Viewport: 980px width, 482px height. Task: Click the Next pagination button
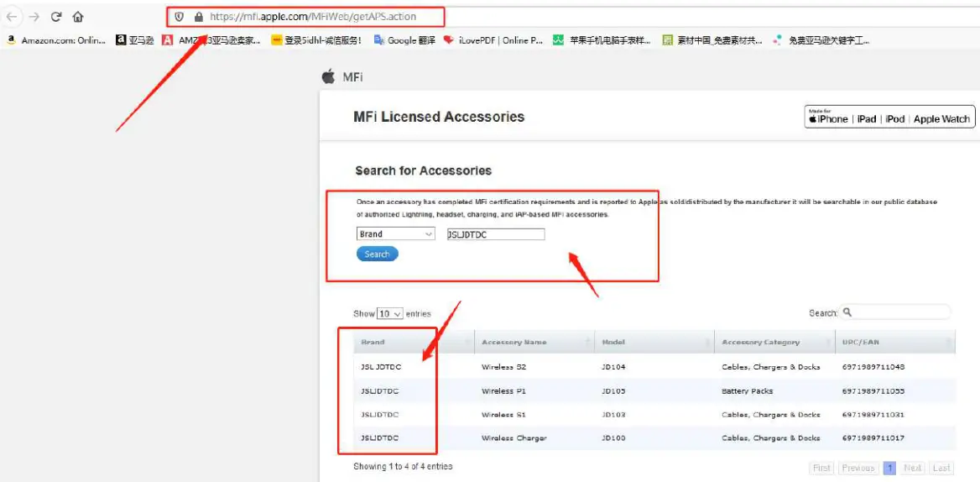[913, 468]
